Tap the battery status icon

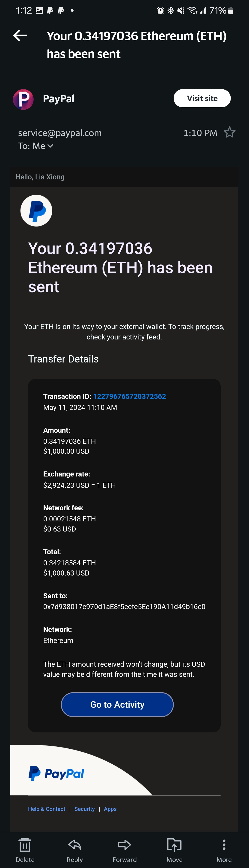point(231,11)
